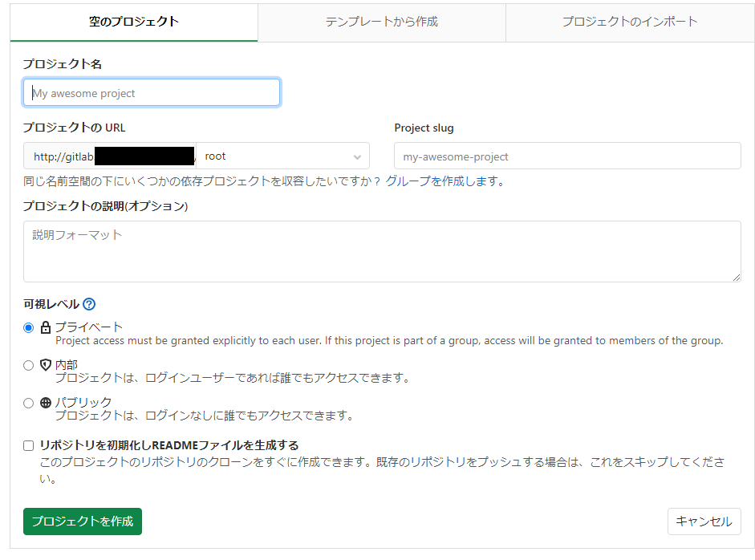Open the 可視レベル help question mark
The height and width of the screenshot is (560, 755).
(x=89, y=304)
